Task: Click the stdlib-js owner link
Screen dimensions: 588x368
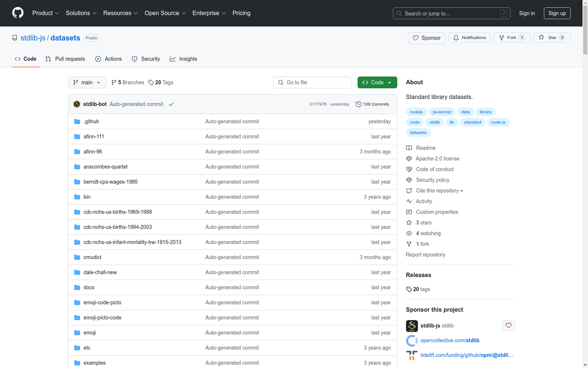Action: click(33, 38)
